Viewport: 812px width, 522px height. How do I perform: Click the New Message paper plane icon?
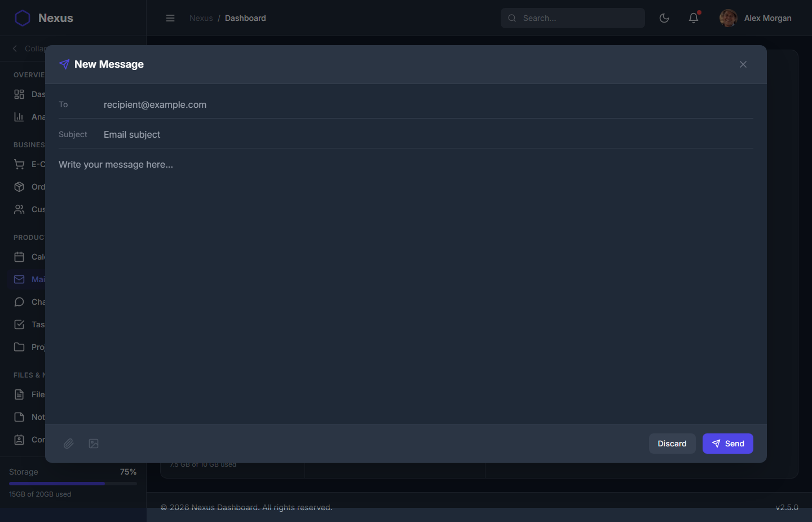click(64, 64)
